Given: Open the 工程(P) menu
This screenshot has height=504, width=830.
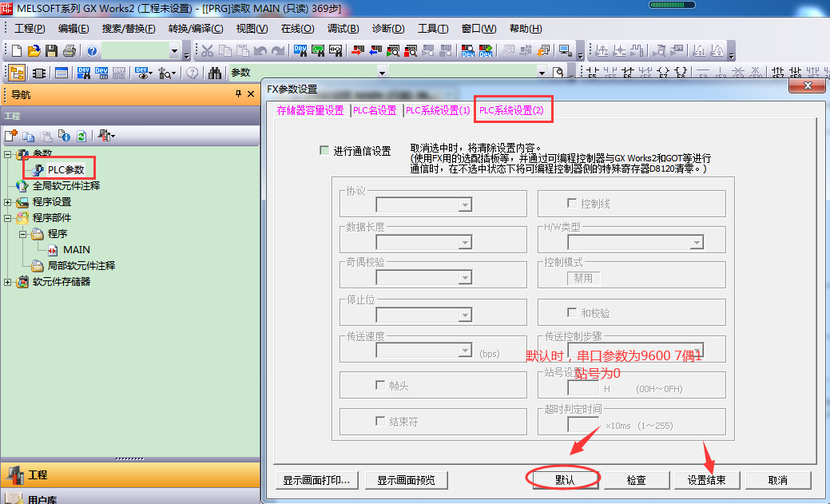Looking at the screenshot, I should pyautogui.click(x=30, y=29).
